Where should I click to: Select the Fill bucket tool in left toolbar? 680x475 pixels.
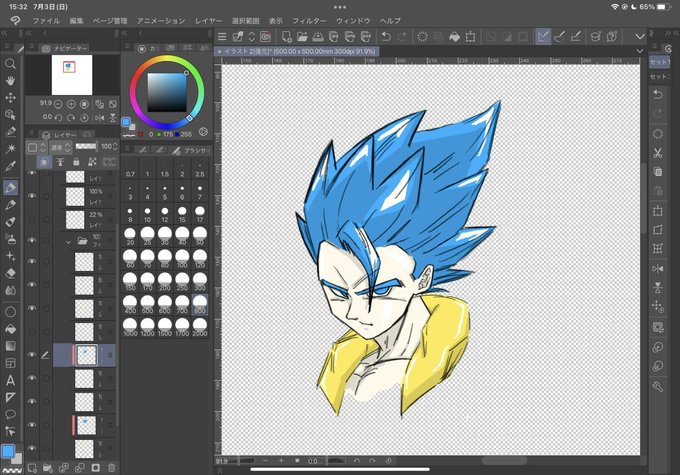click(10, 329)
